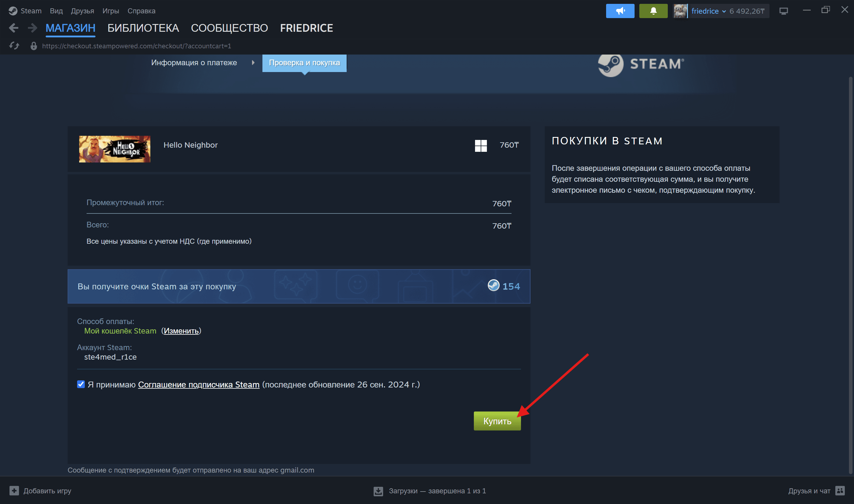Image resolution: width=854 pixels, height=504 pixels.
Task: Go forward with the right arrow
Action: [32, 28]
